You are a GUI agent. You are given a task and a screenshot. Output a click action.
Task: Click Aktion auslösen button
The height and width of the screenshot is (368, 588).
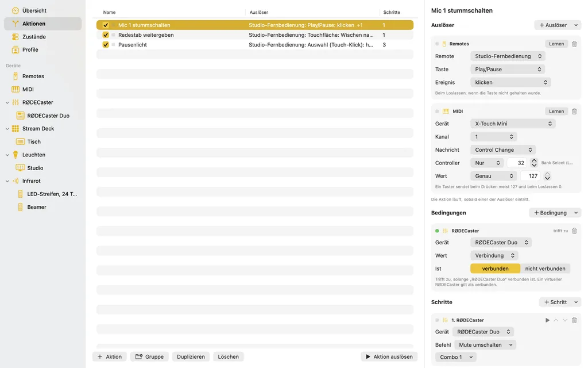(x=389, y=356)
